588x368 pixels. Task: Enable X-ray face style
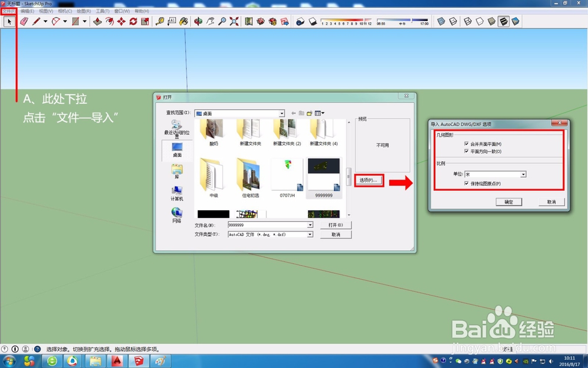[x=442, y=21]
